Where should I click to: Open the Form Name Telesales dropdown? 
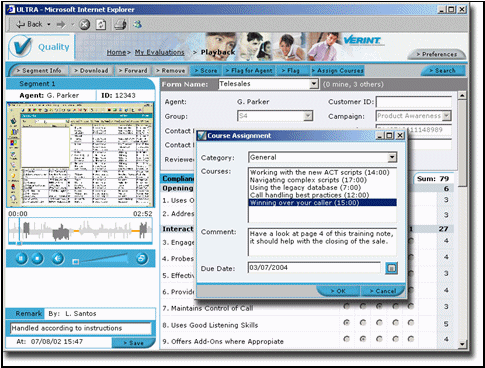[x=314, y=84]
